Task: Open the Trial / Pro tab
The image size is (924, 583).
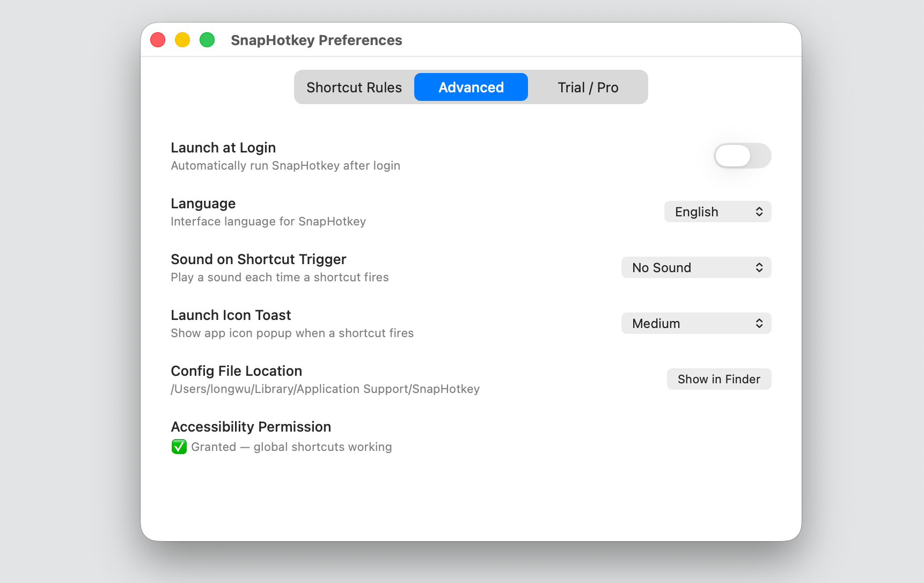Action: 588,87
